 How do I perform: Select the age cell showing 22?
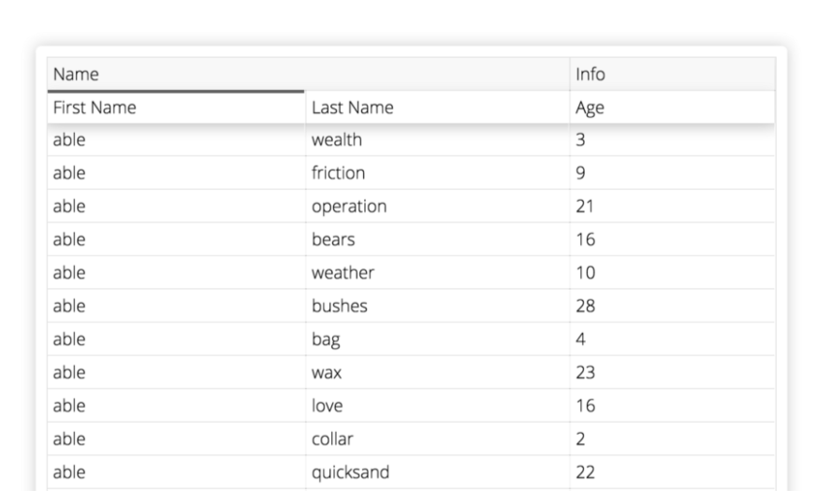tap(672, 473)
